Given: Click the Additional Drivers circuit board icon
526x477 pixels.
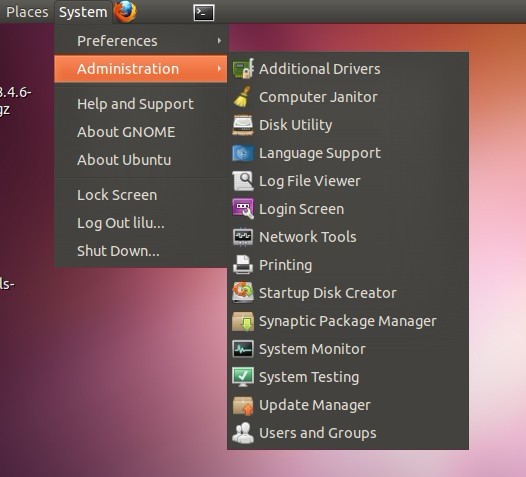Looking at the screenshot, I should point(243,68).
